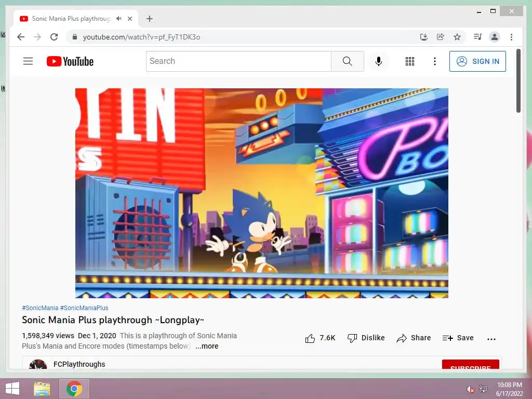Like the video with thumbs up

point(320,338)
